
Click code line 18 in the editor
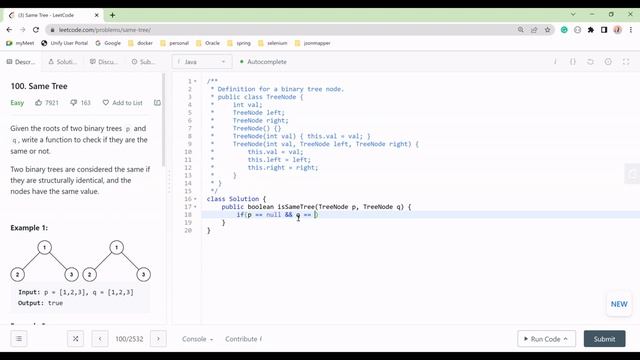pyautogui.click(x=420, y=214)
